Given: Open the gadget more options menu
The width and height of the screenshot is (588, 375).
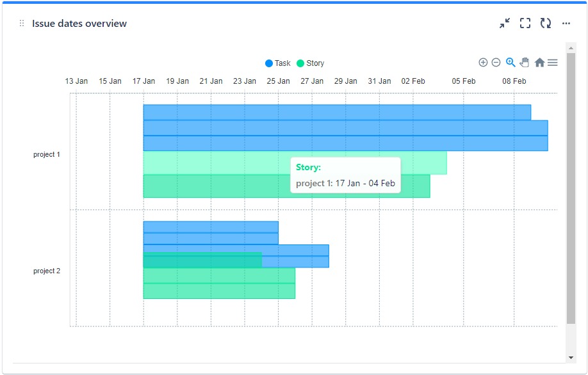Looking at the screenshot, I should coord(566,23).
